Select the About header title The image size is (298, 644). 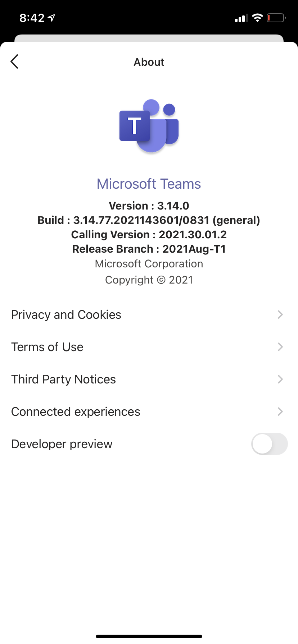pos(149,62)
